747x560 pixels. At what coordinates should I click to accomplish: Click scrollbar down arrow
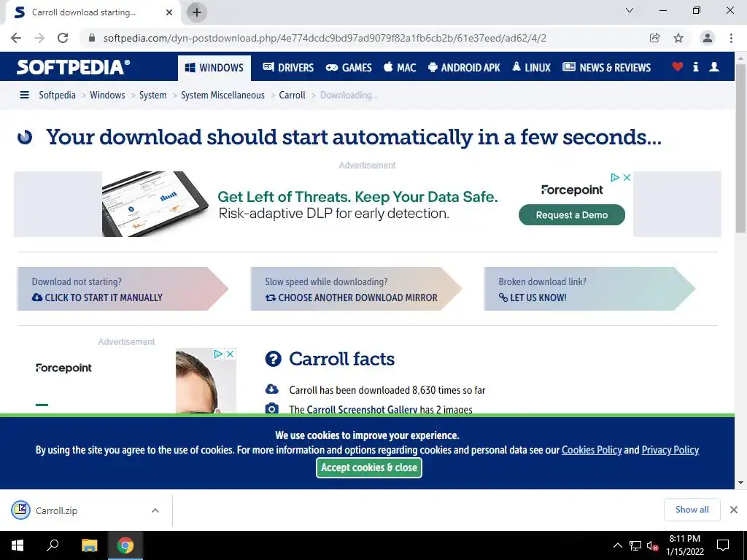(740, 483)
